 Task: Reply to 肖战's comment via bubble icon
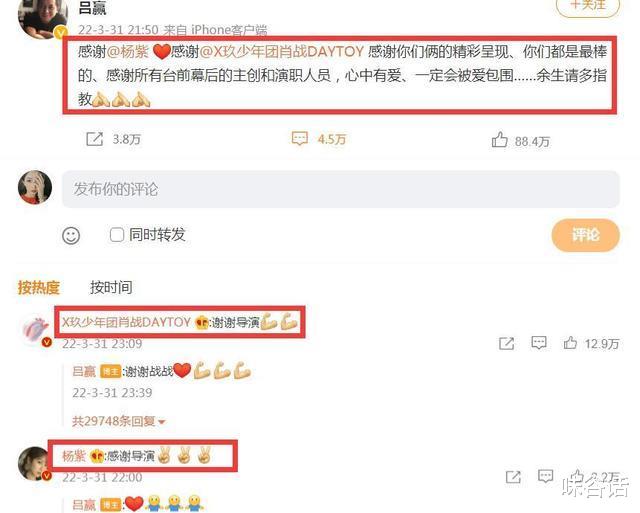(539, 343)
